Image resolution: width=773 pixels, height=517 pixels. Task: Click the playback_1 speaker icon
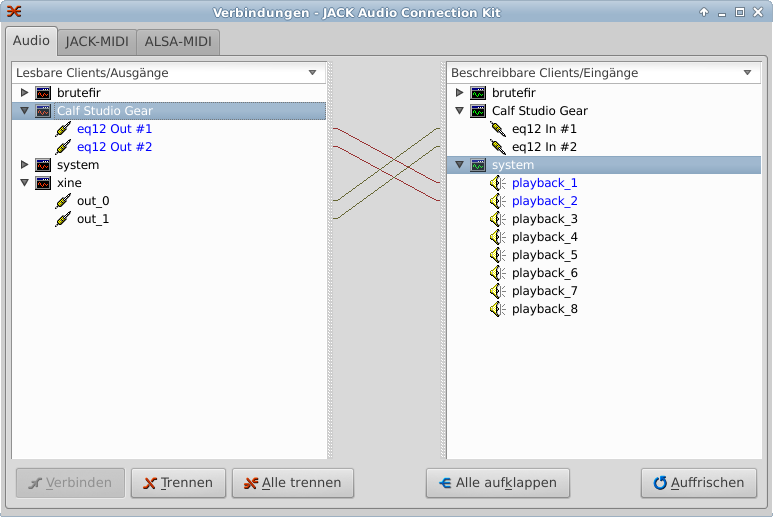click(497, 183)
